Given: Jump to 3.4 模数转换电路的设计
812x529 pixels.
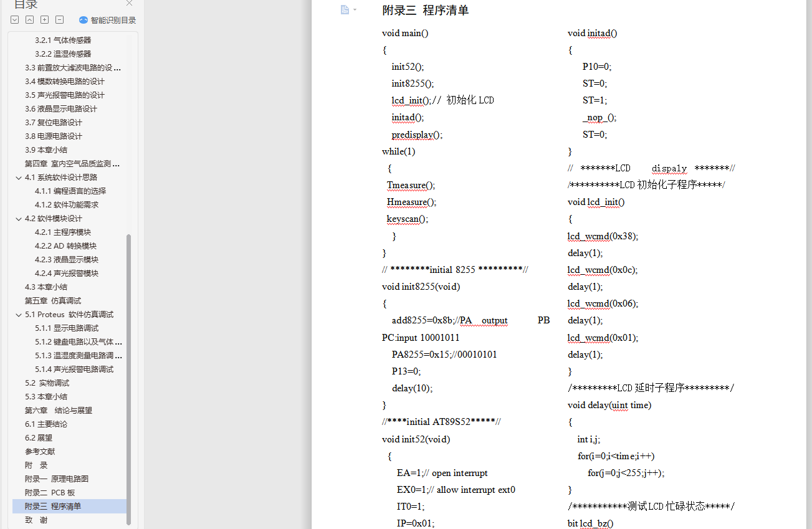Looking at the screenshot, I should [65, 82].
